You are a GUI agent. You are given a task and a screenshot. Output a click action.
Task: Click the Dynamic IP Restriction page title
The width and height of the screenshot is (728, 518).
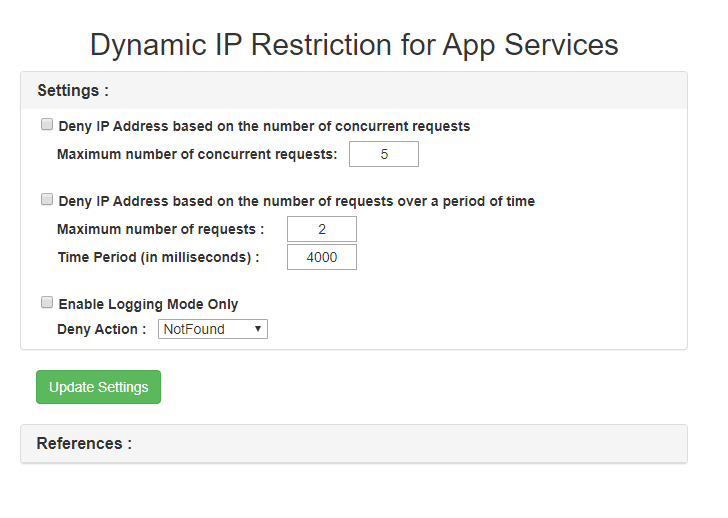point(354,44)
